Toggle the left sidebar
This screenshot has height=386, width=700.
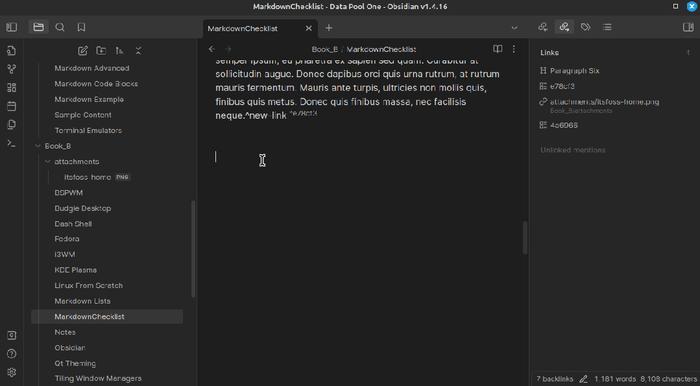[x=12, y=27]
